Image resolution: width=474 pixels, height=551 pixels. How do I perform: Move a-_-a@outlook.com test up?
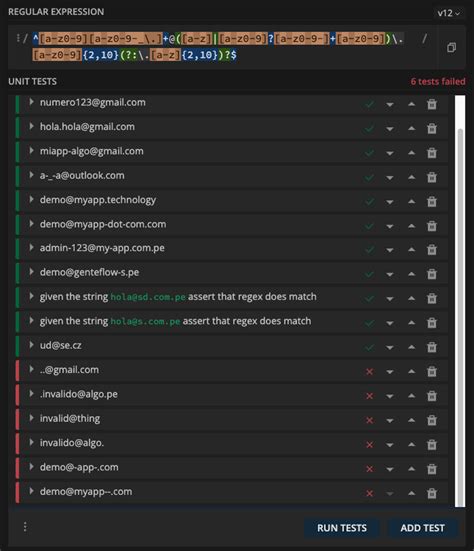tap(411, 177)
